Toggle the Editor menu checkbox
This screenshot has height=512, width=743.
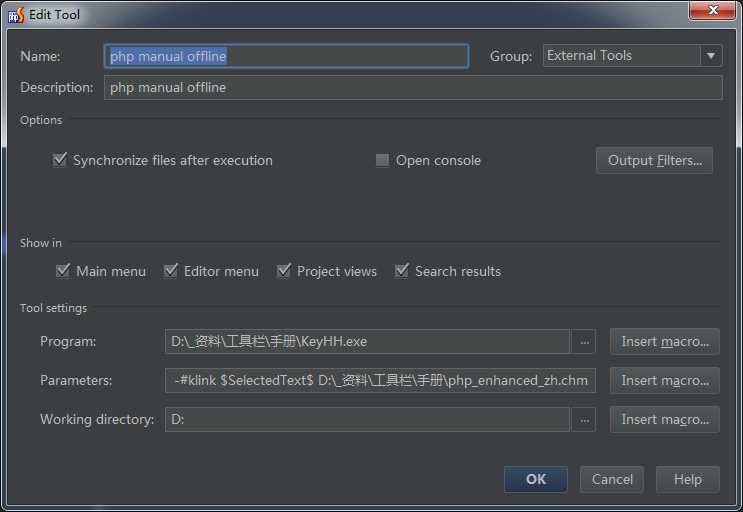[x=171, y=271]
